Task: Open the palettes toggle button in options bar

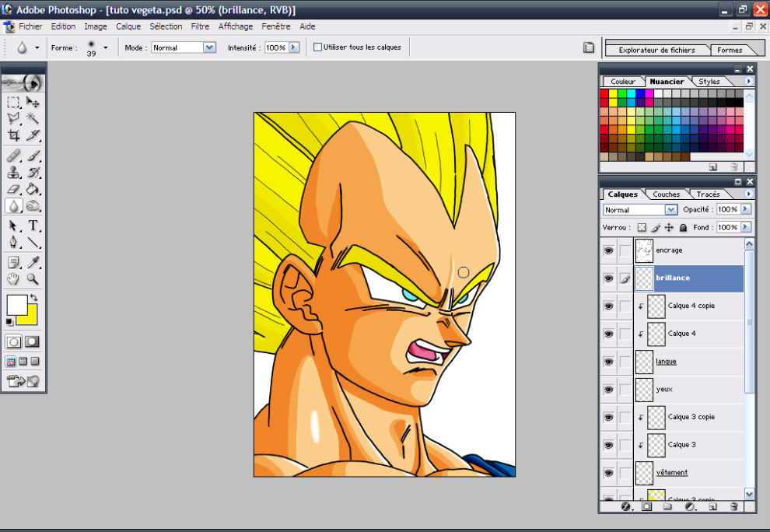Action: point(588,47)
